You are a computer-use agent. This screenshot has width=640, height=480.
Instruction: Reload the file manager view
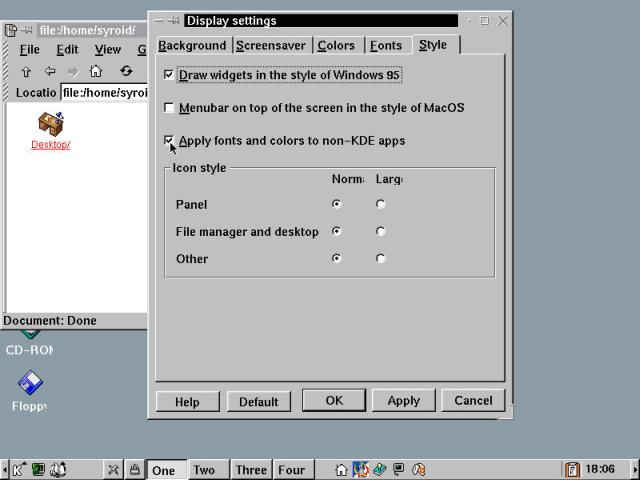pyautogui.click(x=126, y=71)
